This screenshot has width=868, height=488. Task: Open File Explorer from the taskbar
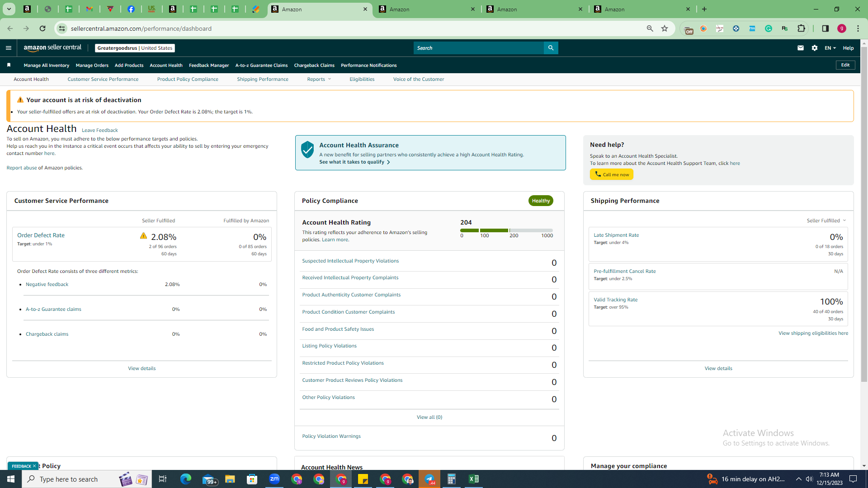[230, 479]
